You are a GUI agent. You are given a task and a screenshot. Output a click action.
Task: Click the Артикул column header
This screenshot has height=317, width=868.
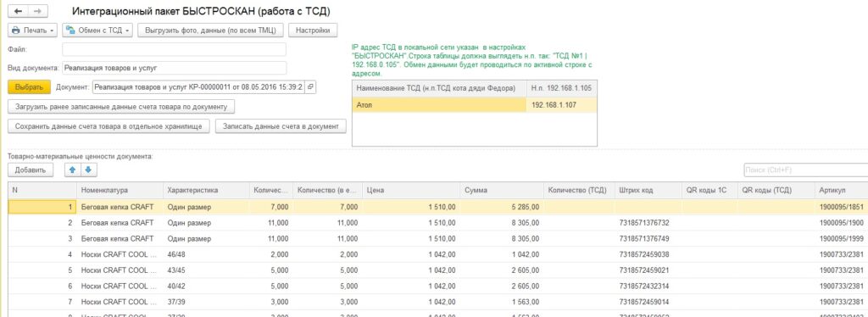click(842, 191)
